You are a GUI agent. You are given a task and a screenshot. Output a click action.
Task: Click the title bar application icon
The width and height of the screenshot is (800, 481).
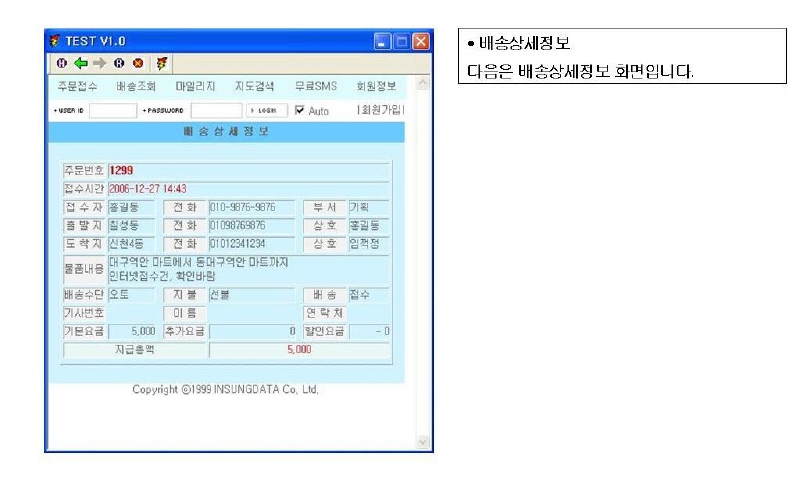coord(56,42)
